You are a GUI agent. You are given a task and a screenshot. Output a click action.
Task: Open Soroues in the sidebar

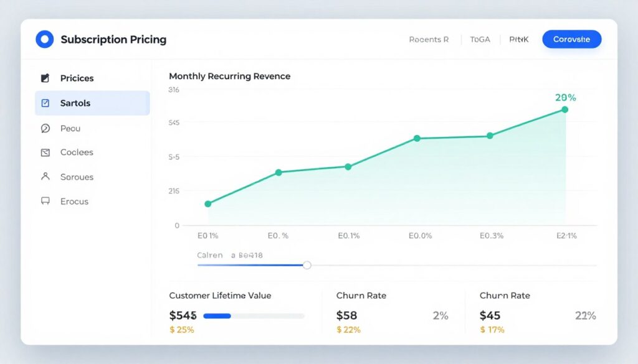[x=92, y=177]
